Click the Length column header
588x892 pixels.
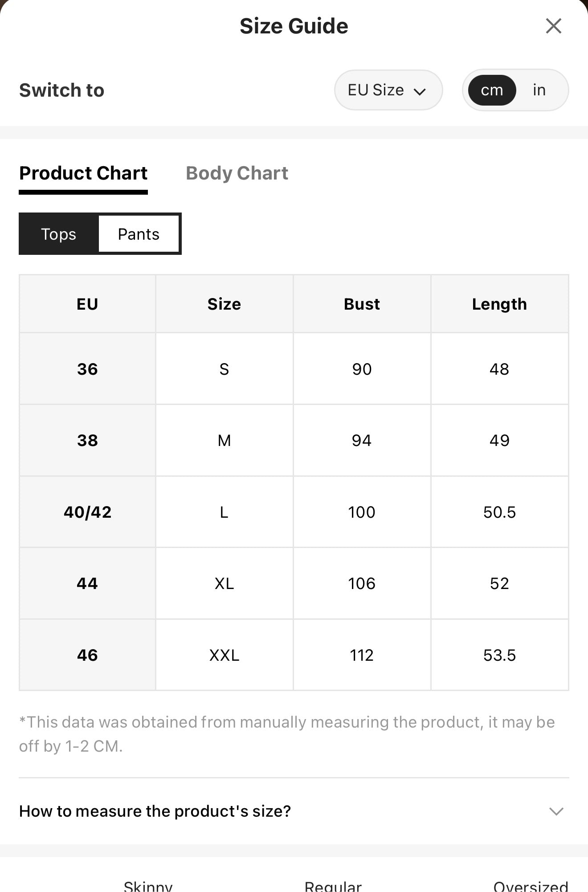coord(499,304)
